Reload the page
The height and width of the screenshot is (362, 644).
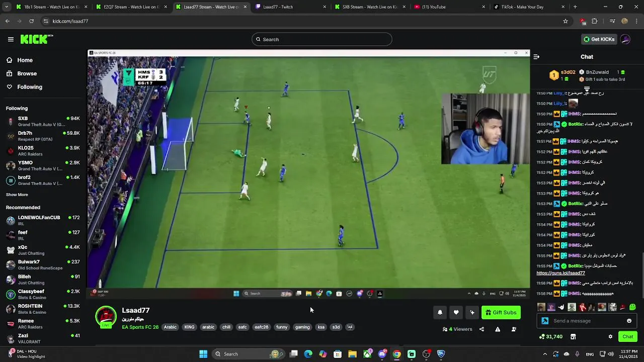(x=31, y=21)
